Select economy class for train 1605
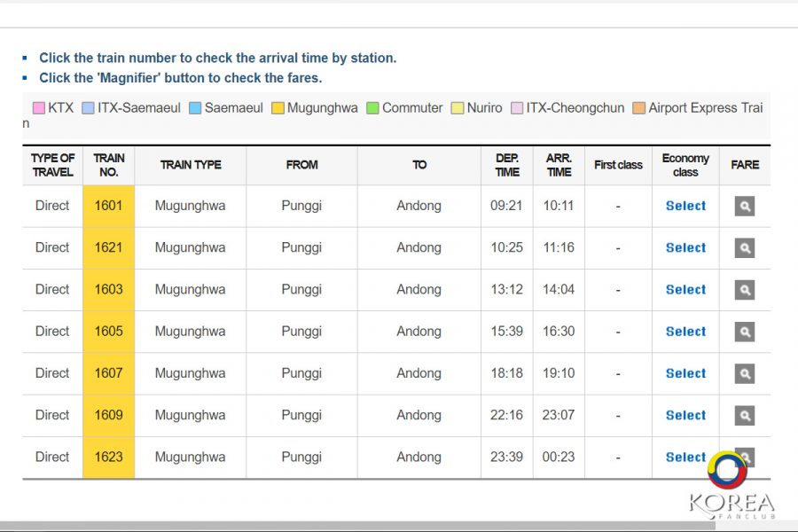 [685, 332]
